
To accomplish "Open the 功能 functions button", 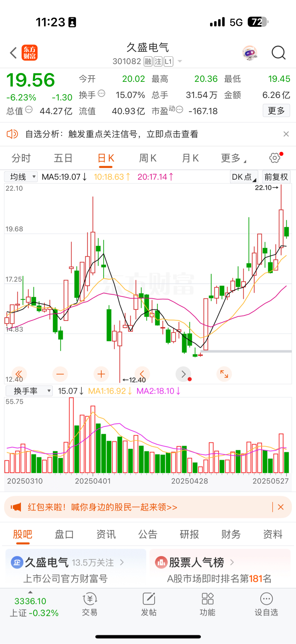I will click(x=207, y=604).
